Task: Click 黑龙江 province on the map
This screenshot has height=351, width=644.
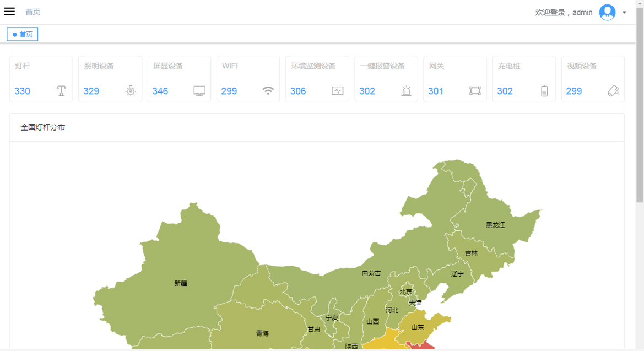Action: point(495,225)
